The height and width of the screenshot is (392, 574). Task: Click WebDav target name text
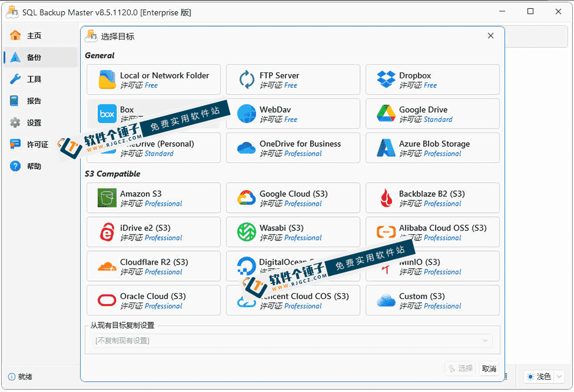(x=275, y=110)
